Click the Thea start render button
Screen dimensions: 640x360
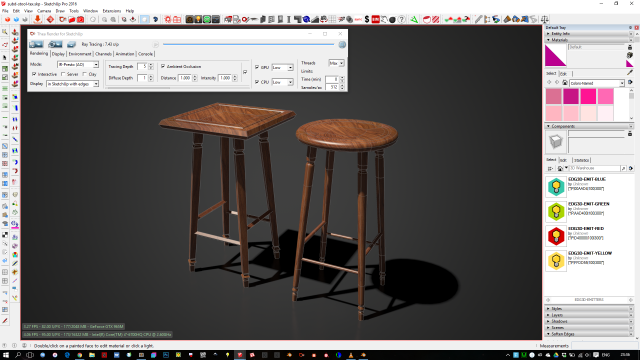click(x=36, y=44)
